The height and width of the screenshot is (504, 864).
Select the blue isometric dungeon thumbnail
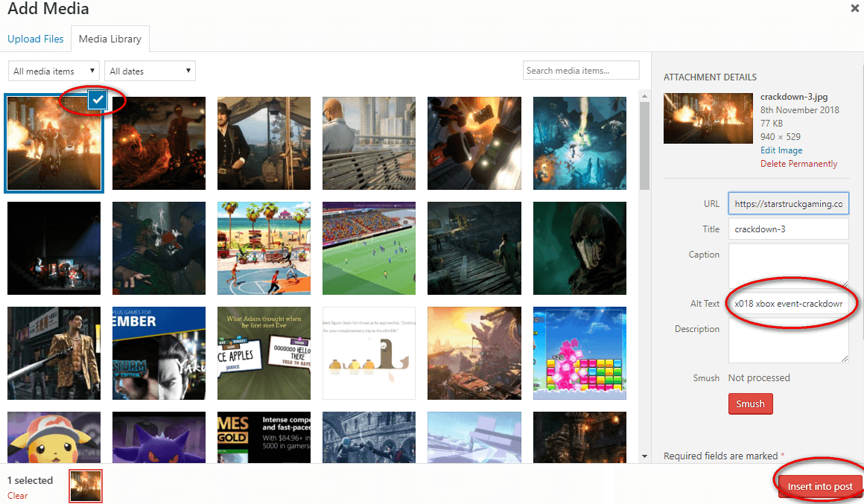point(579,143)
